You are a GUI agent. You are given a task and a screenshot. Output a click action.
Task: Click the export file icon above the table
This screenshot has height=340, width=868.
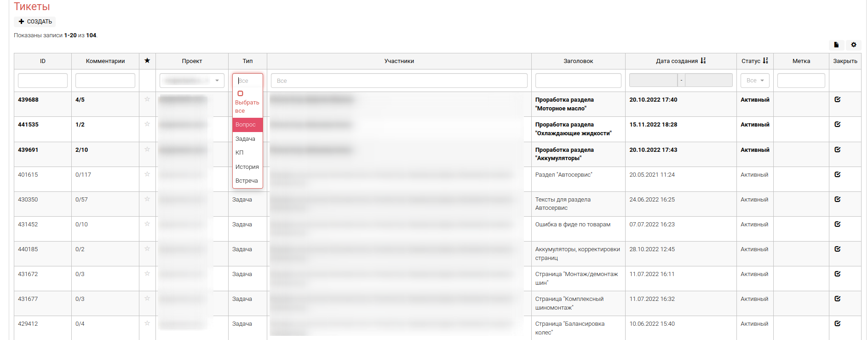[x=836, y=45]
